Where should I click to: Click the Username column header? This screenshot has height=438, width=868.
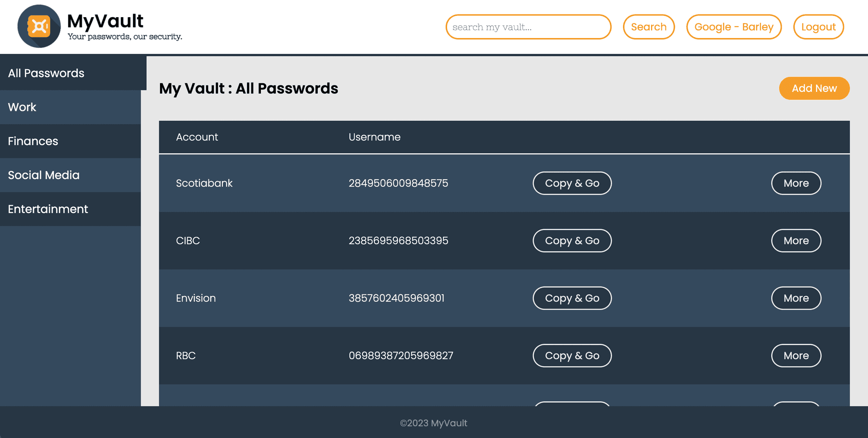[x=374, y=137]
